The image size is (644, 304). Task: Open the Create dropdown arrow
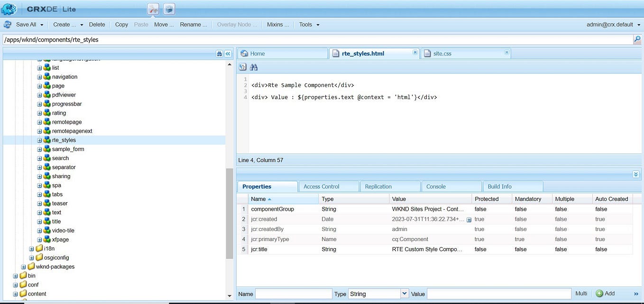click(82, 25)
